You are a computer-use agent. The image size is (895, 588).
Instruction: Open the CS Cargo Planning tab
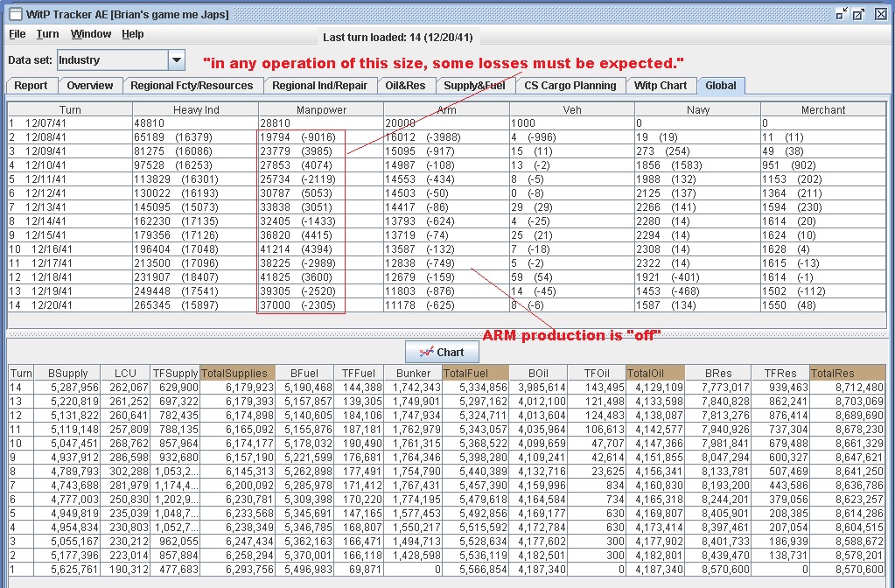tap(570, 86)
